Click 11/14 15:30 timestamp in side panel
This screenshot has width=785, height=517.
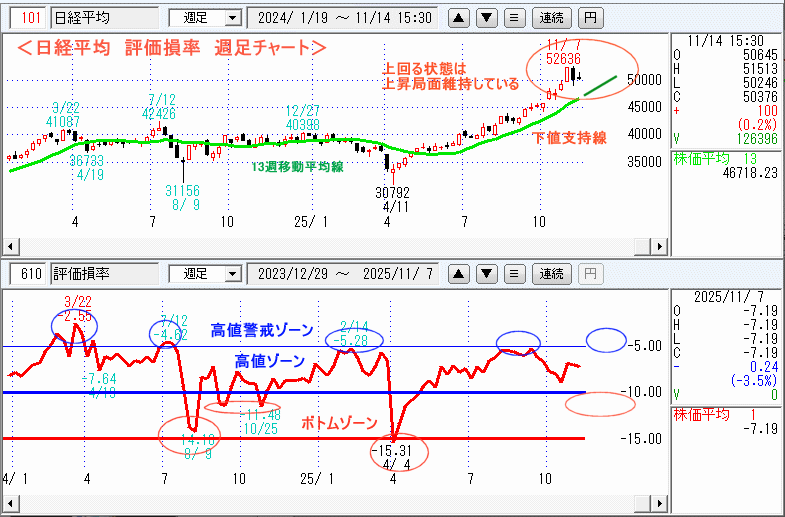[725, 41]
